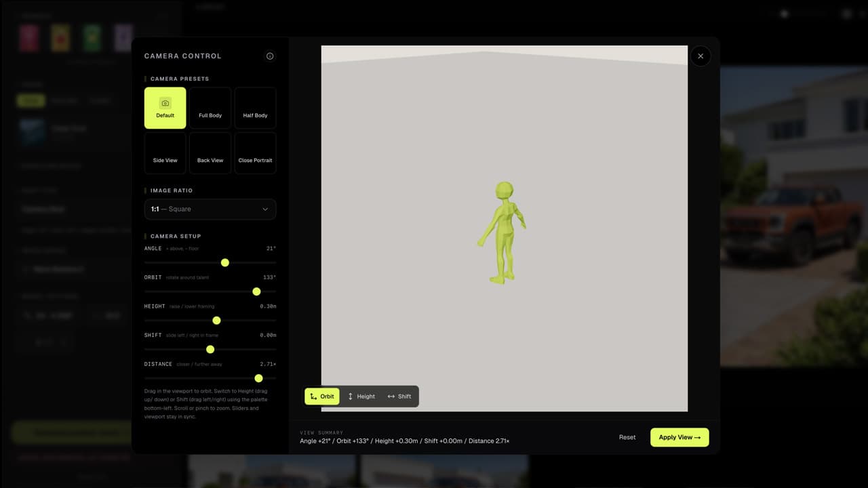This screenshot has width=868, height=488.
Task: Click the 0.30m height value
Action: coord(268,306)
